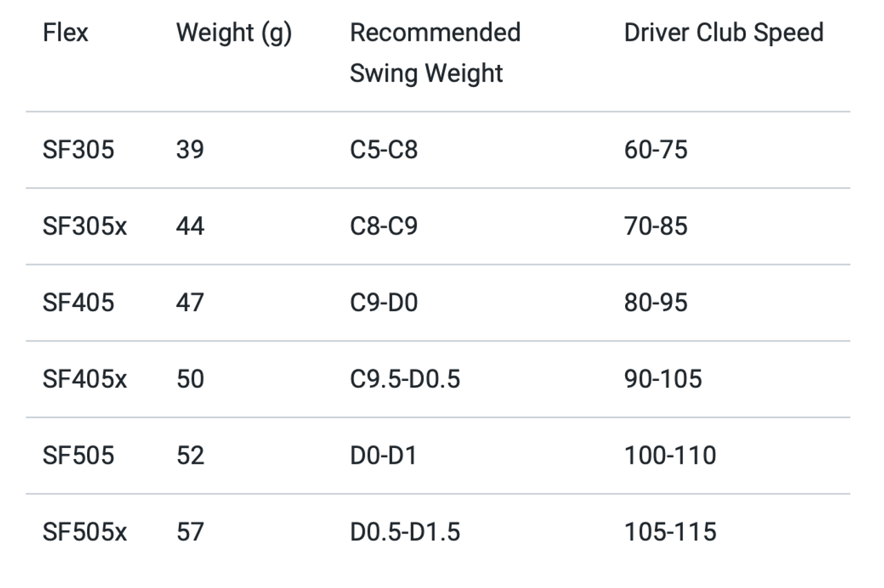884x588 pixels.
Task: Click the 105-115 club speed cell
Action: (670, 532)
